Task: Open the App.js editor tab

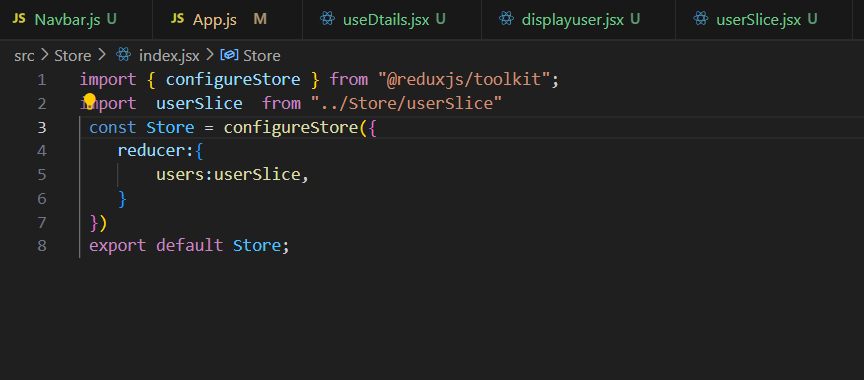Action: click(228, 19)
